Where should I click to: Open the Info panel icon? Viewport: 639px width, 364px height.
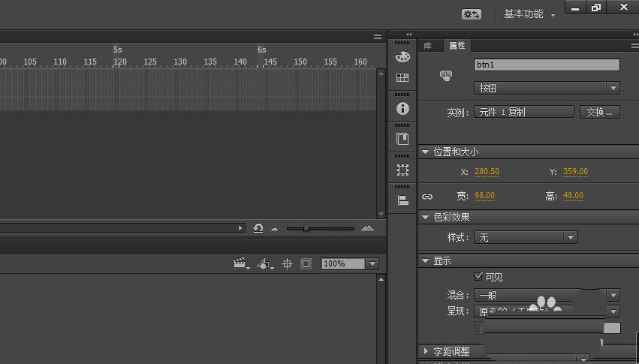(x=402, y=108)
